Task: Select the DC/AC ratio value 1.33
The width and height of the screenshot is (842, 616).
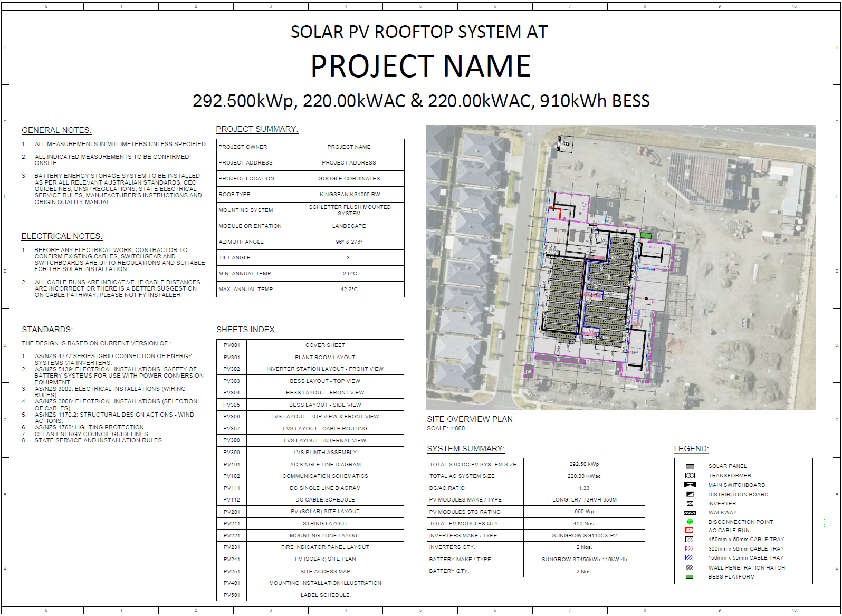Action: click(584, 488)
